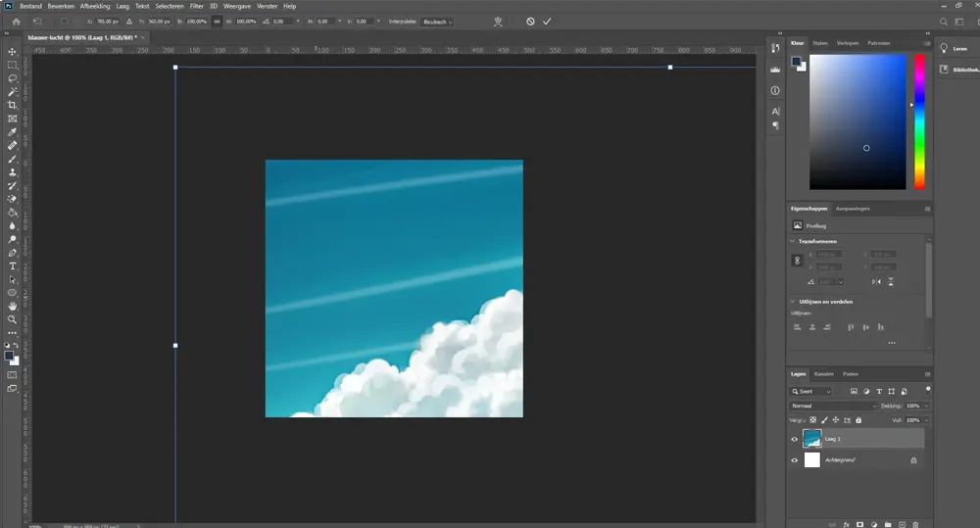Open the Leren panel button
Viewport: 980px width, 528px height.
(x=955, y=49)
